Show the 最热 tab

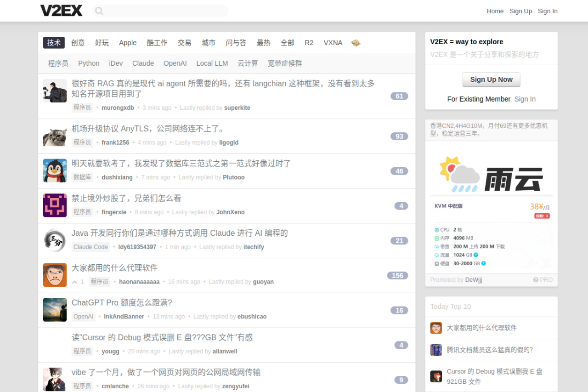pyautogui.click(x=264, y=43)
